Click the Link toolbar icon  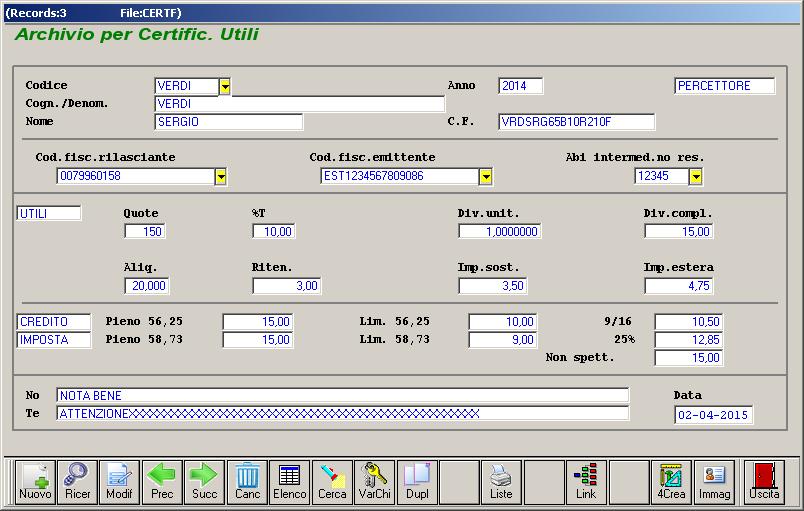pos(586,481)
